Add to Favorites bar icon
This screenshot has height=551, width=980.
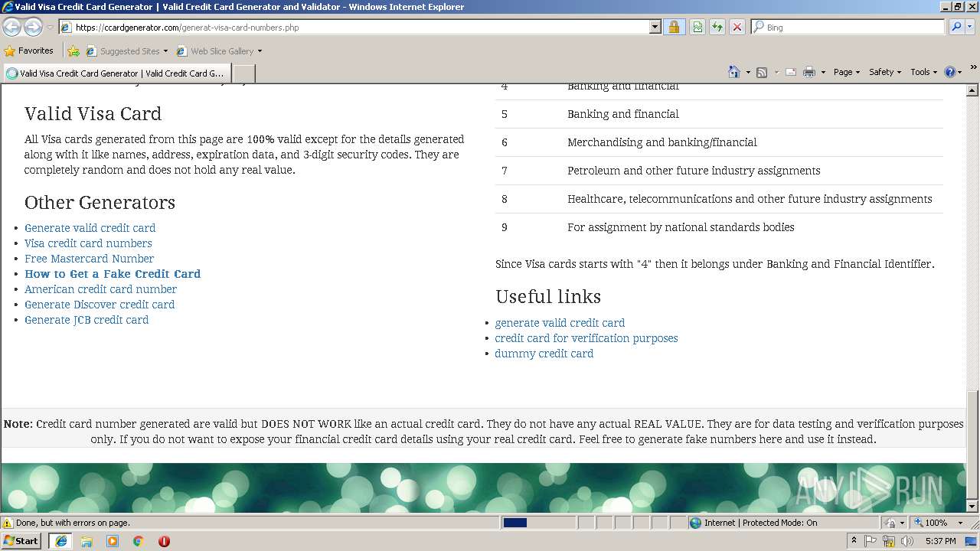(x=73, y=51)
